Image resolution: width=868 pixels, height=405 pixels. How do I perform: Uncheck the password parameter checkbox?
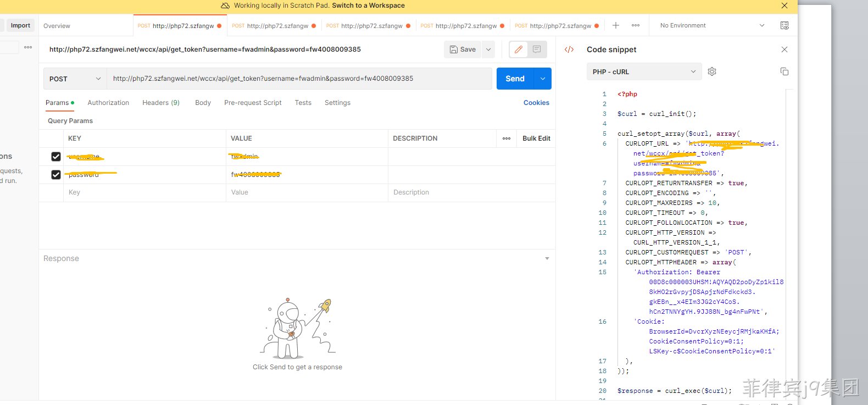pyautogui.click(x=56, y=175)
